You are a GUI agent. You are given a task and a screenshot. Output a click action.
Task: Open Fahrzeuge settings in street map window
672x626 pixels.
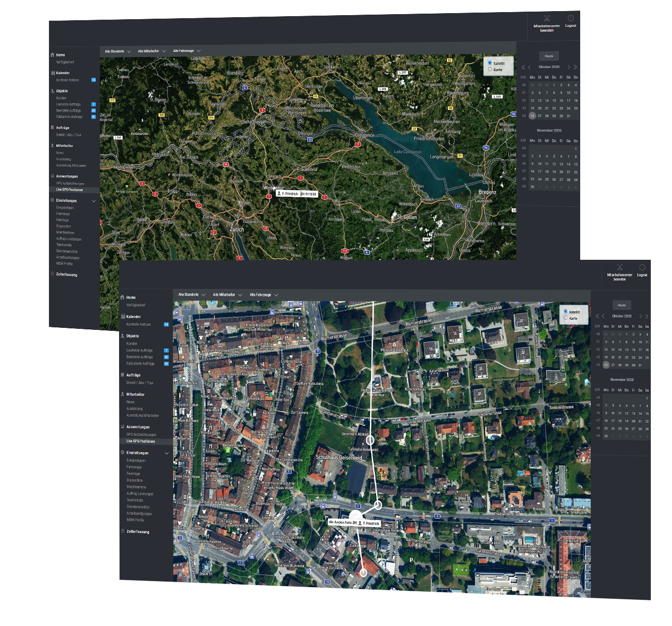coord(134,467)
